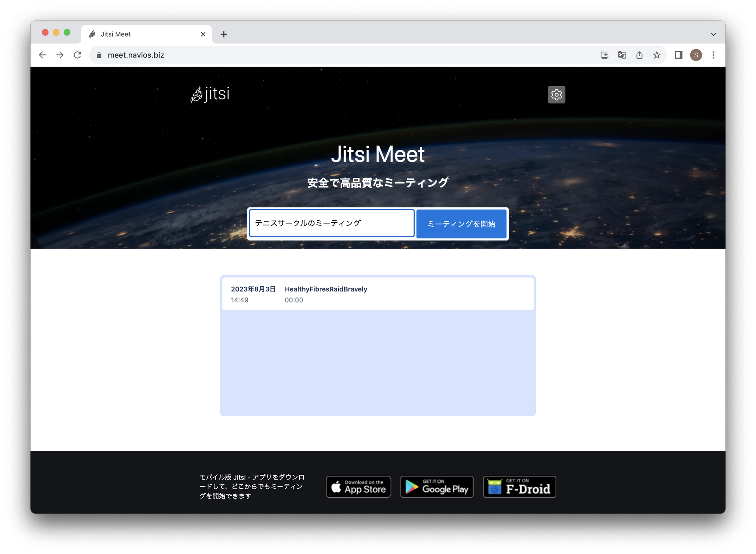Click the 00:00 duration text
Viewport: 756px width, 554px height.
(294, 300)
